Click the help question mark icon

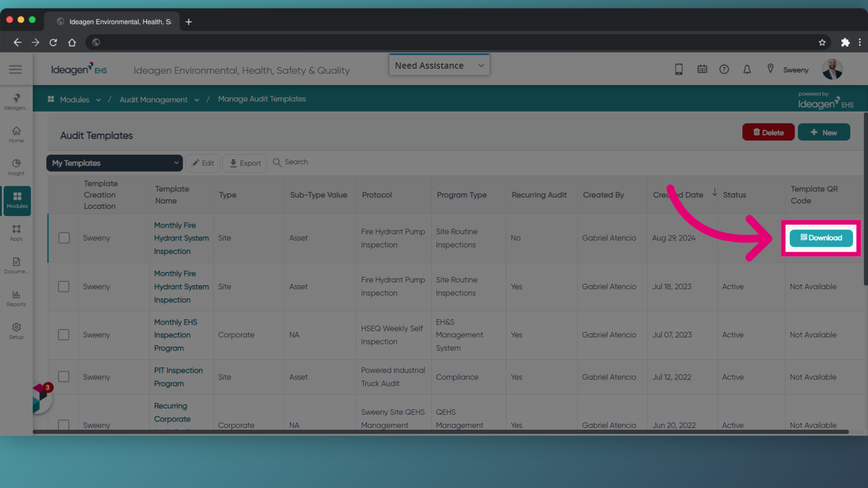click(724, 69)
